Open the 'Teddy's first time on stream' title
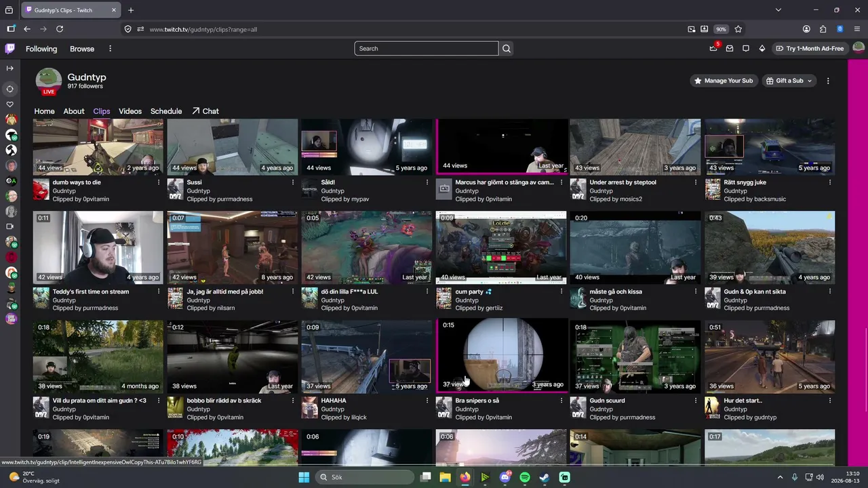The image size is (868, 488). pyautogui.click(x=91, y=291)
